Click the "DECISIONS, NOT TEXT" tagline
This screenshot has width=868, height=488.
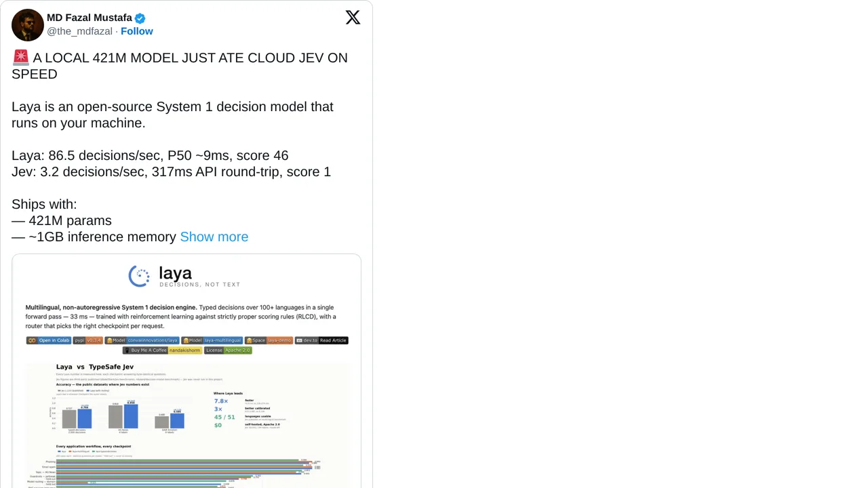tap(199, 285)
